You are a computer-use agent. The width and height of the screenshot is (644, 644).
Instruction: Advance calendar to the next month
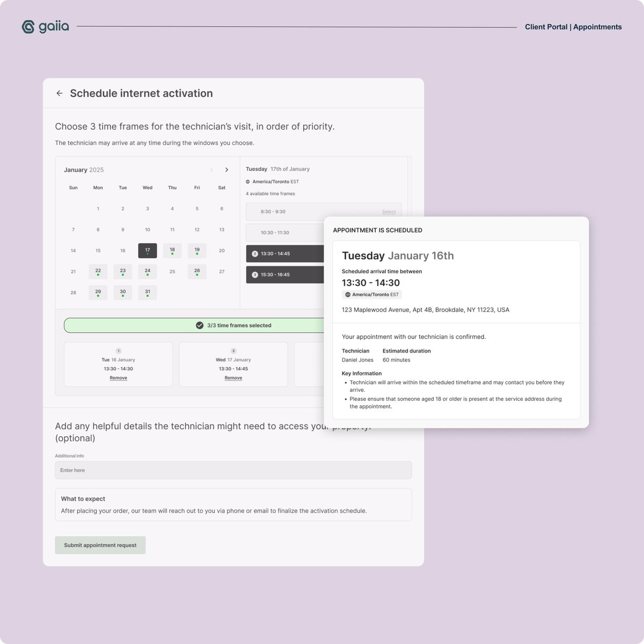click(227, 170)
